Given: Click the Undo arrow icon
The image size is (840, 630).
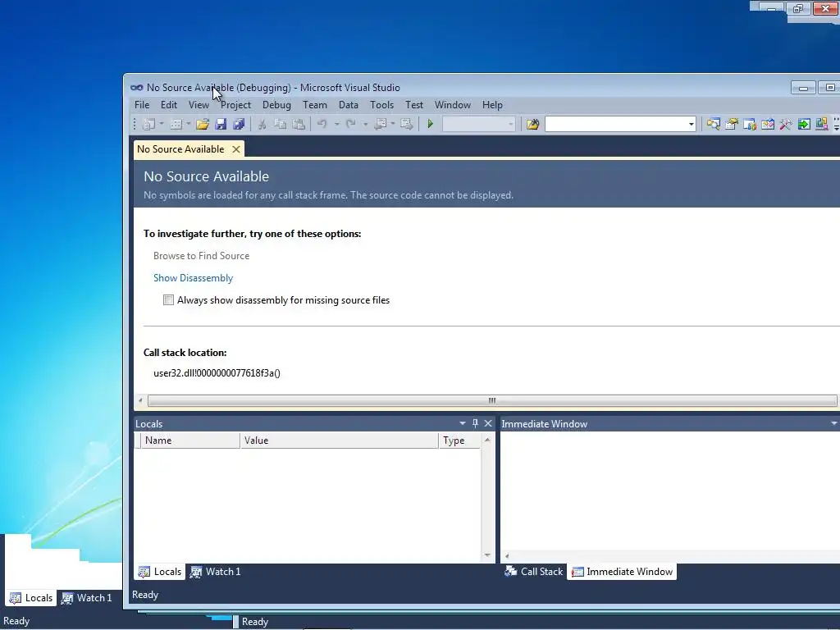Looking at the screenshot, I should point(322,125).
